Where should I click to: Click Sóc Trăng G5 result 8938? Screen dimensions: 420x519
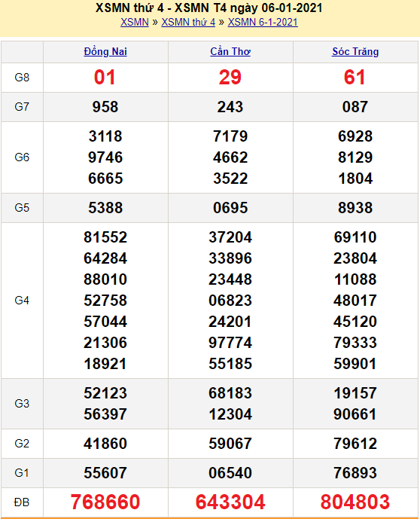click(355, 208)
